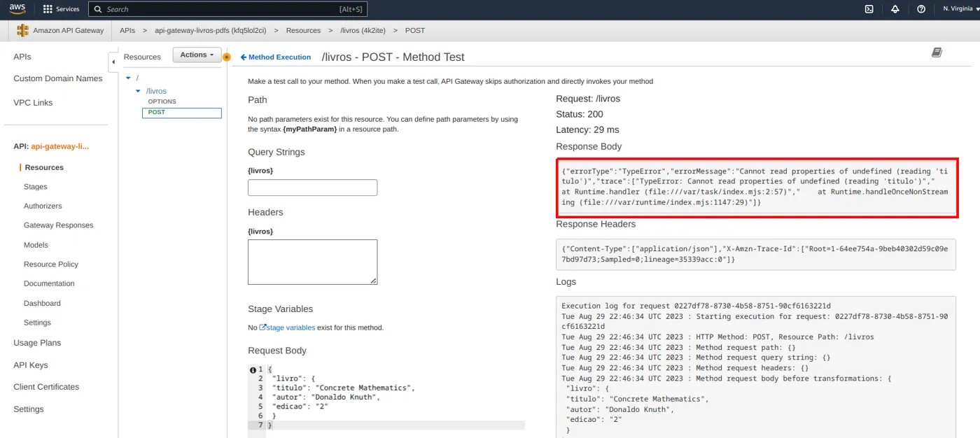Select the POST method in tree

point(182,113)
